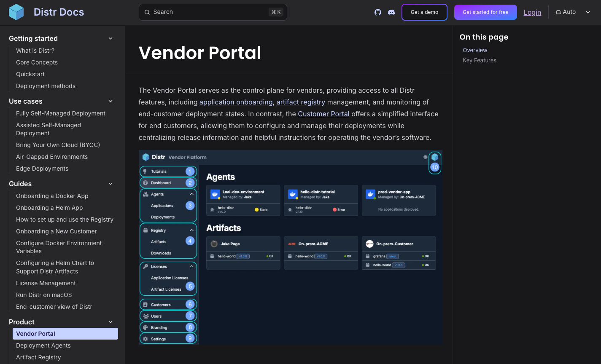Collapse the Use cases section
The width and height of the screenshot is (601, 364).
click(x=110, y=101)
